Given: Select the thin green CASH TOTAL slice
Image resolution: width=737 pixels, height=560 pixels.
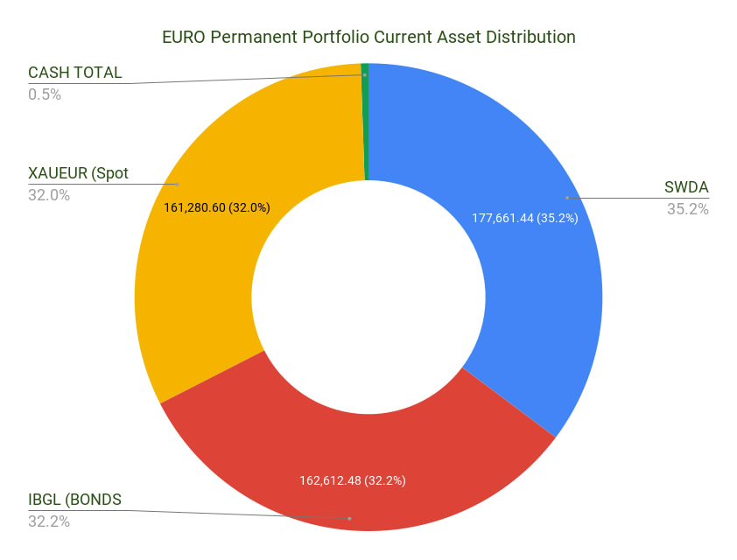Looking at the screenshot, I should 365,122.
